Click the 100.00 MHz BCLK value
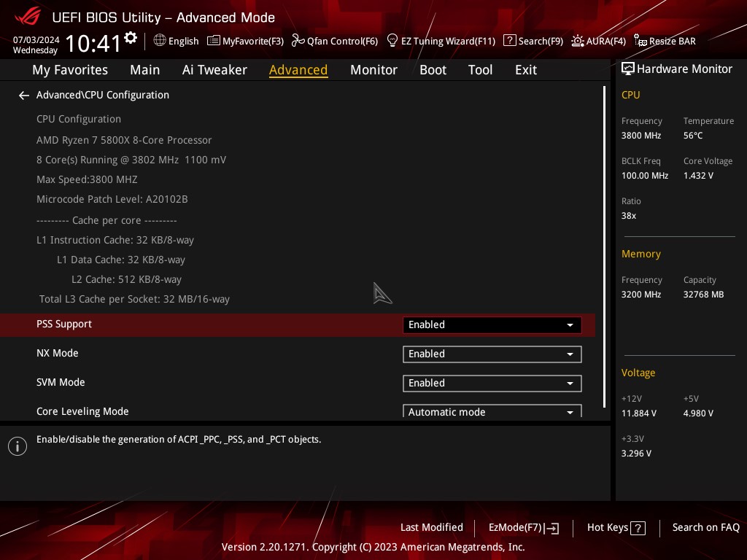 [x=645, y=176]
